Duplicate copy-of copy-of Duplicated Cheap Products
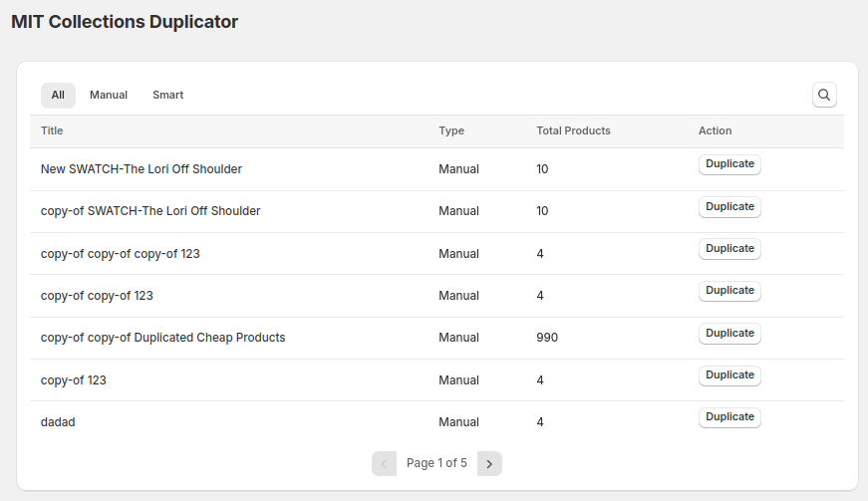 tap(729, 334)
